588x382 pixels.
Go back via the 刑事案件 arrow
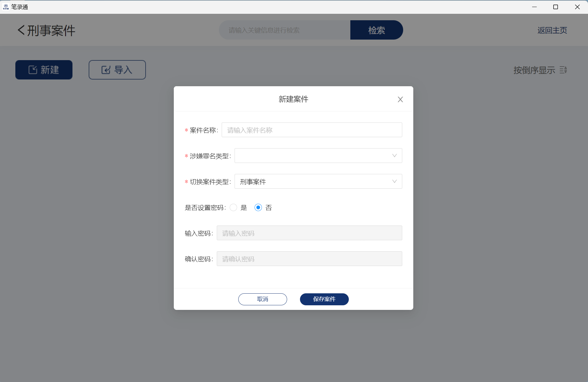coord(21,30)
